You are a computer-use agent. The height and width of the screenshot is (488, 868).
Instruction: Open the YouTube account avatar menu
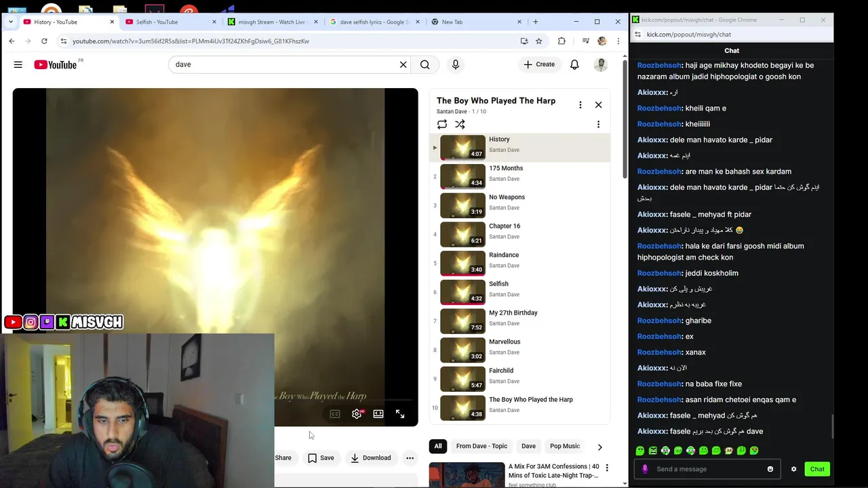(601, 64)
